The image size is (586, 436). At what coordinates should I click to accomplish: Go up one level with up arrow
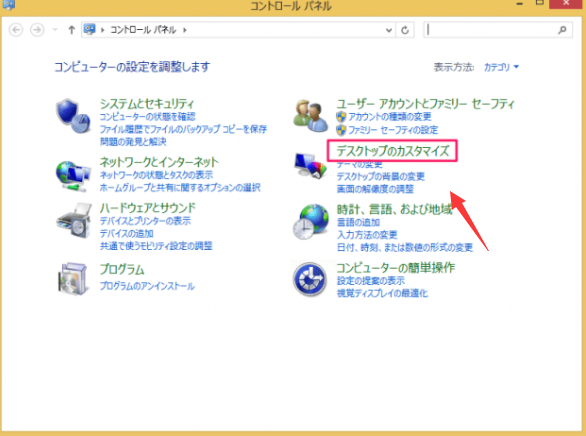pyautogui.click(x=71, y=30)
